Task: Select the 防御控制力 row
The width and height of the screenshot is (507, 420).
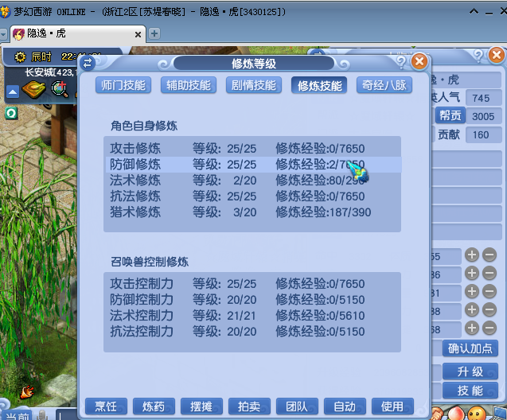Action: pos(252,300)
